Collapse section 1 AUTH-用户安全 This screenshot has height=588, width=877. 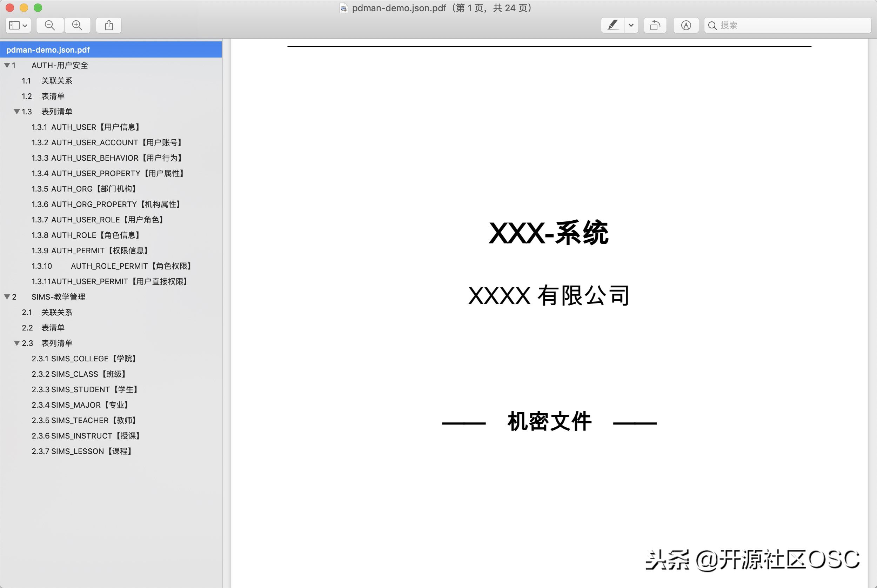coord(7,65)
